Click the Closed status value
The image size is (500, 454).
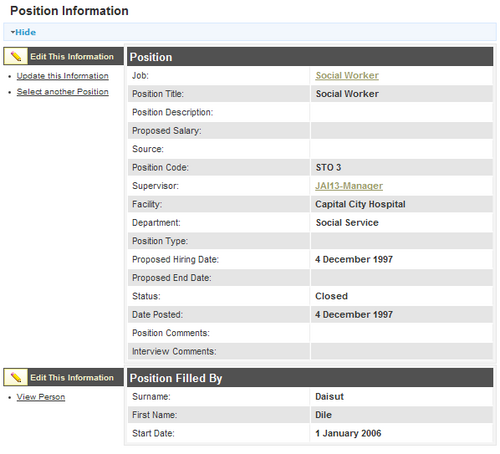pos(331,296)
